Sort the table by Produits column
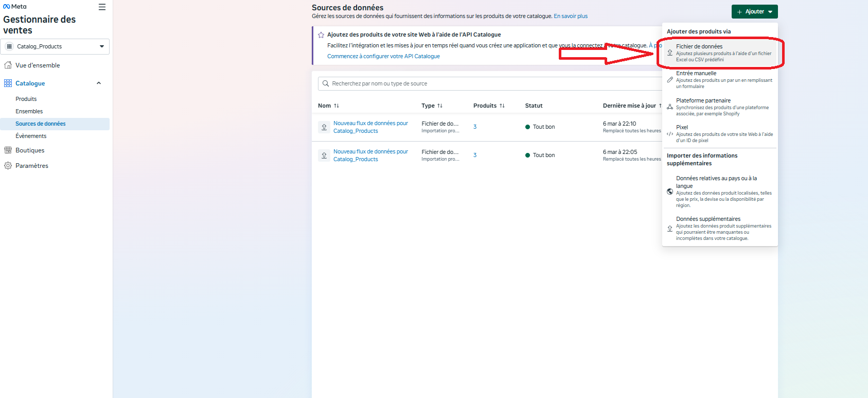868x398 pixels. [x=488, y=106]
